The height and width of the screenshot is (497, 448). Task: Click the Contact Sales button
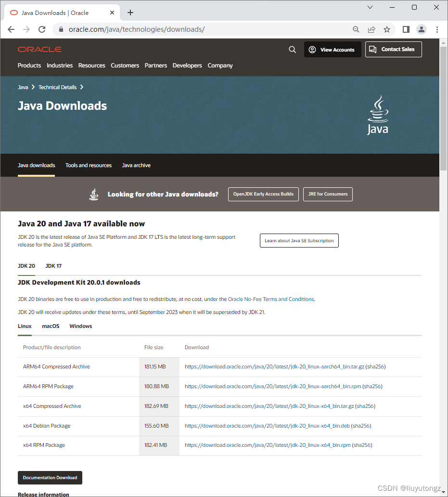394,50
